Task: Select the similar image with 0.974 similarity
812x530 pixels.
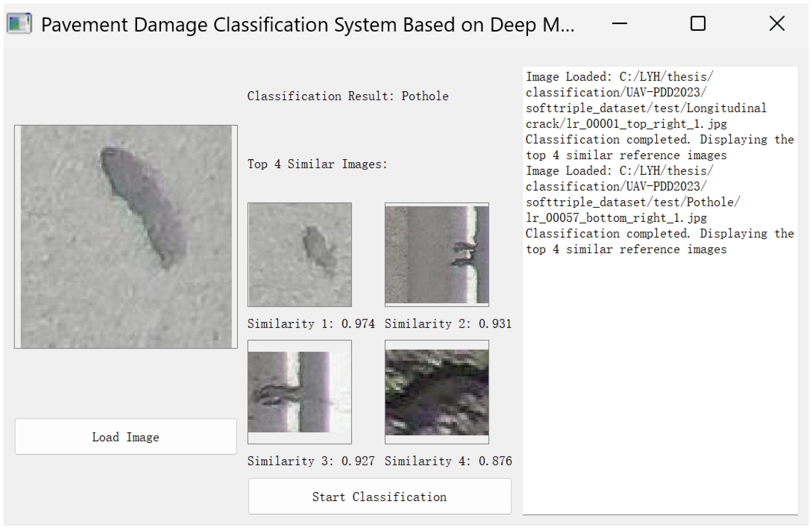Action: click(x=299, y=255)
